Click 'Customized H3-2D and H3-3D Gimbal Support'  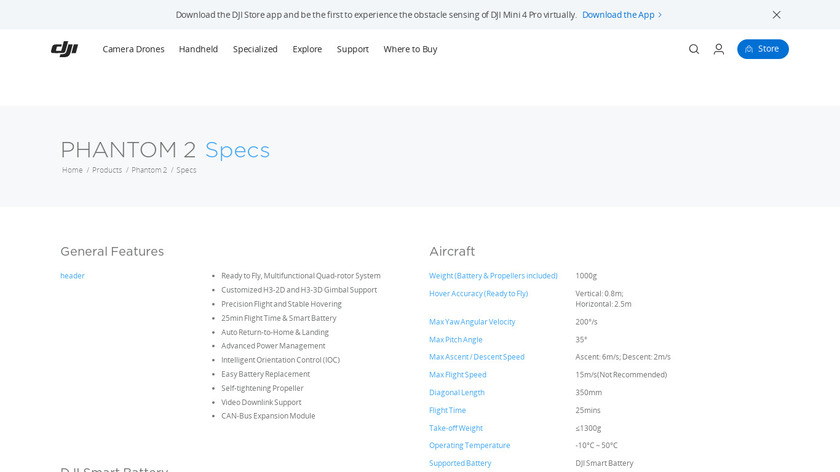[299, 290]
